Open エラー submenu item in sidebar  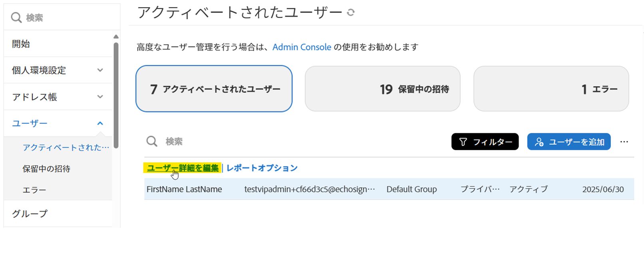coord(34,190)
